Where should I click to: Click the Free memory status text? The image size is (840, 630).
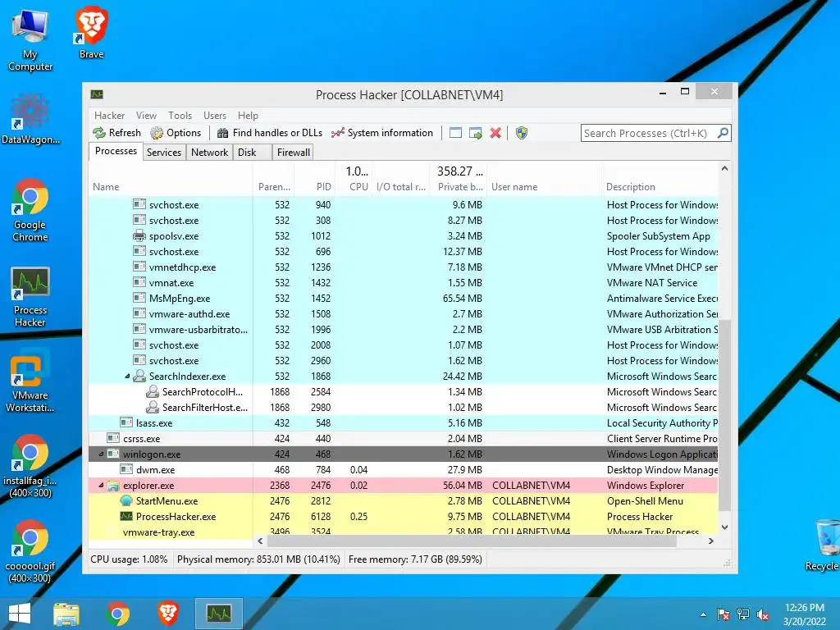(415, 559)
